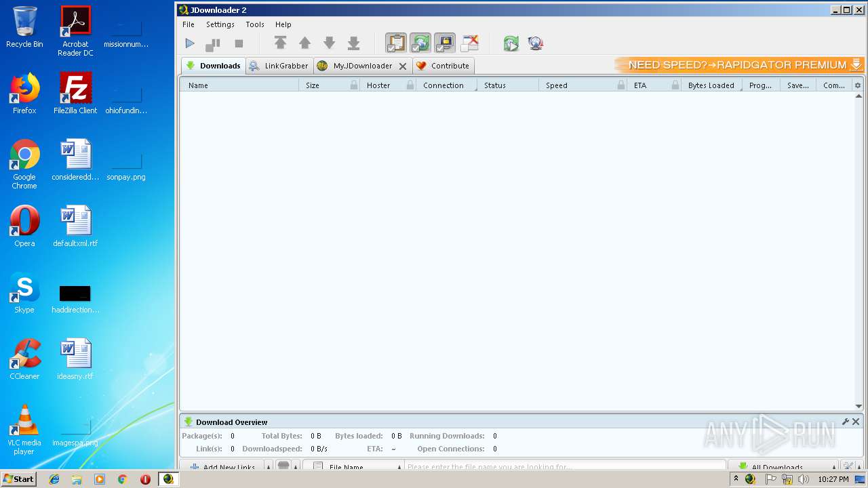868x488 pixels.
Task: Expand the Add New Links dropdown arrow
Action: click(x=269, y=466)
